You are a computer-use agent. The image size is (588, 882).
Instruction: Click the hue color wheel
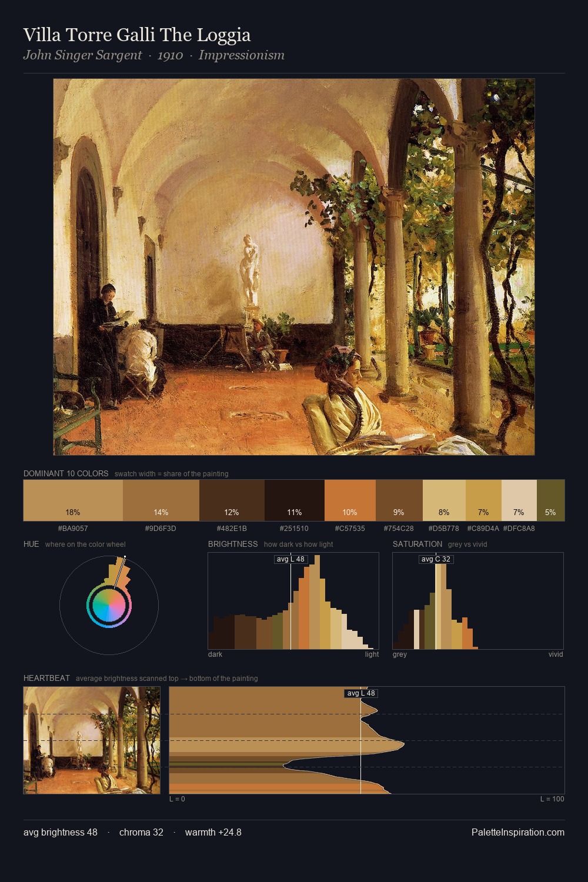[109, 604]
